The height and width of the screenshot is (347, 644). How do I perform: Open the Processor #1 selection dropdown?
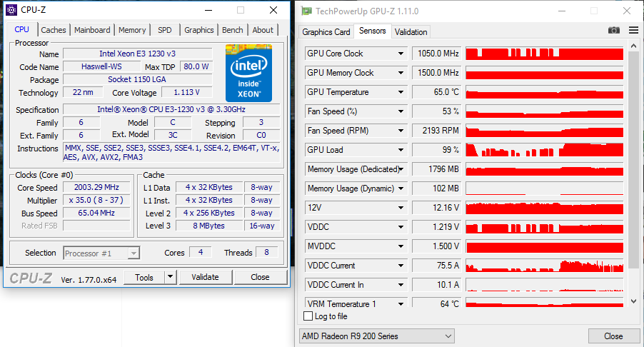point(101,253)
